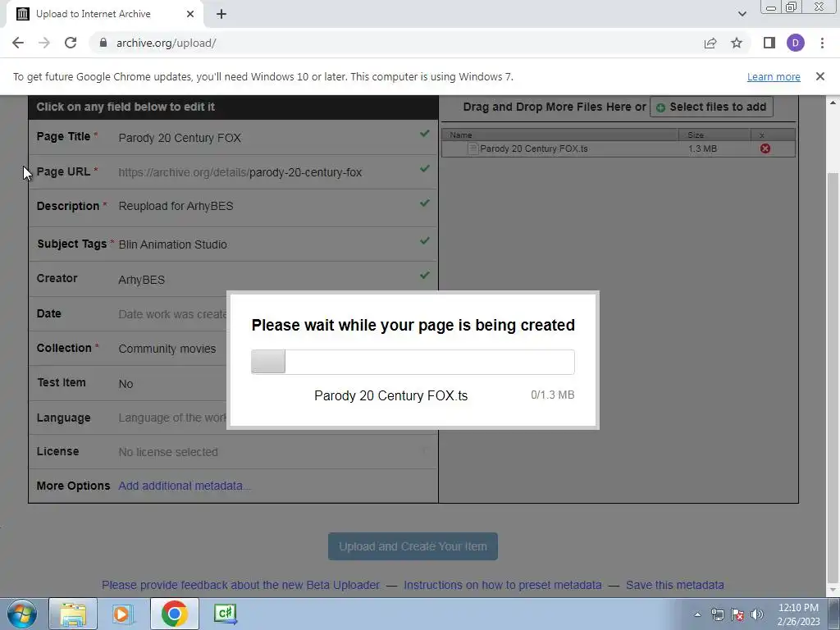Screen dimensions: 840x630
Task: Toggle the Chrome side panel icon
Action: 769,43
